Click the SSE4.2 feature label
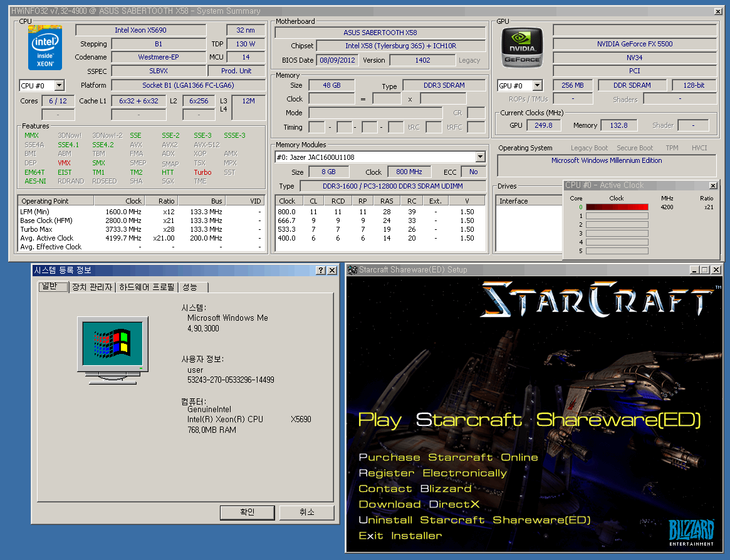The height and width of the screenshot is (560, 730). [x=103, y=145]
